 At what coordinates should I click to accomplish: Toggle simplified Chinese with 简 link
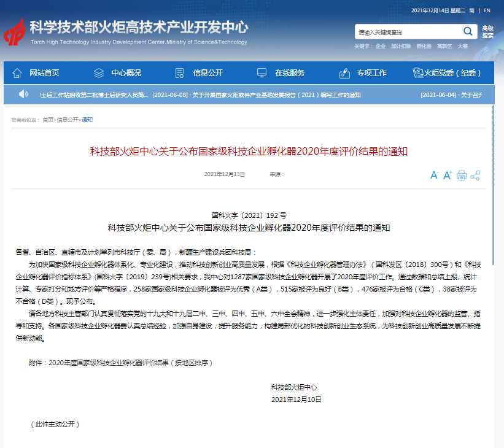471,10
